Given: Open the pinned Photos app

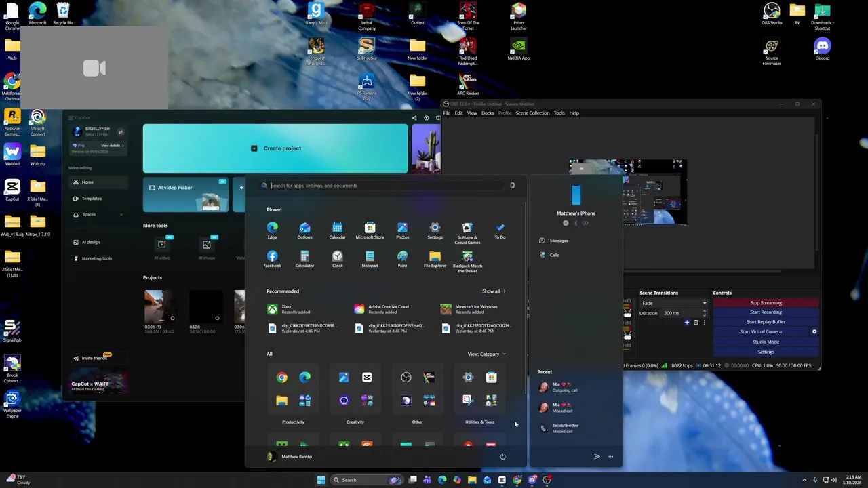Looking at the screenshot, I should coord(402,230).
